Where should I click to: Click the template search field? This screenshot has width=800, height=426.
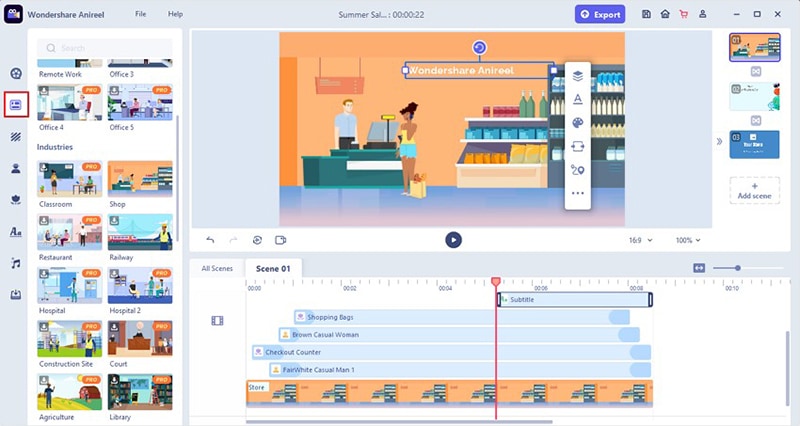105,48
